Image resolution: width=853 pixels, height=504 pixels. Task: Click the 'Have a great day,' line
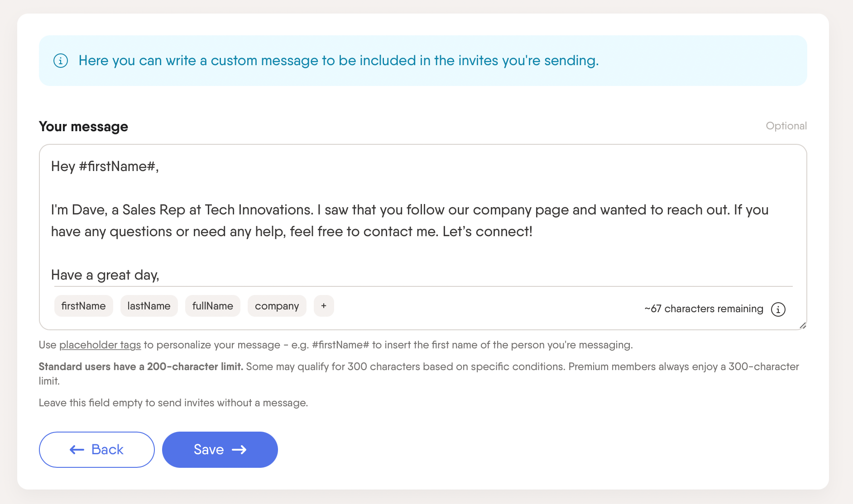coord(105,275)
